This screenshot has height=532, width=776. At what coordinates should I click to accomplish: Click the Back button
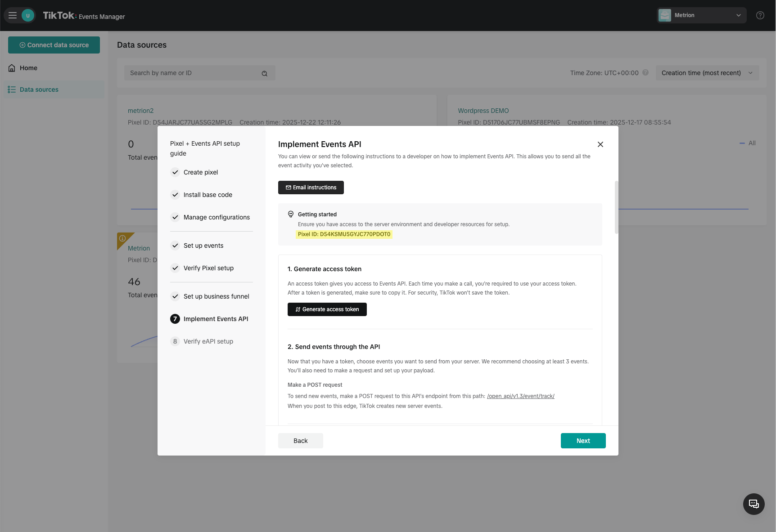[301, 441]
